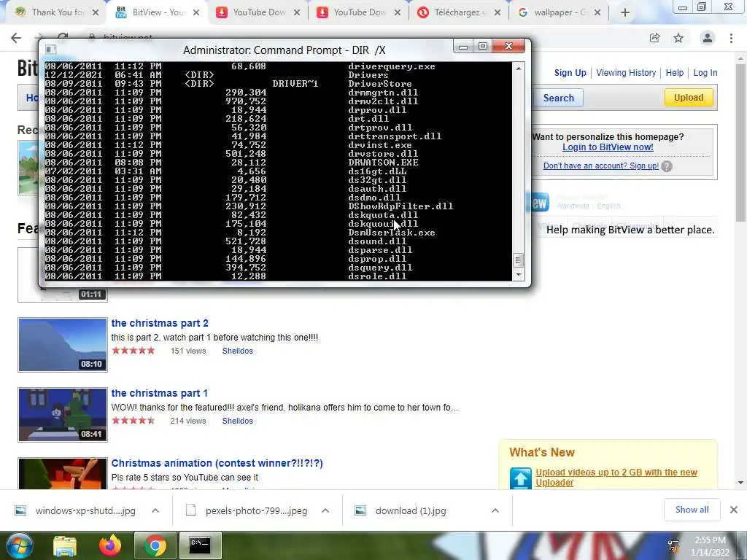This screenshot has height=560, width=747.
Task: Open Viewing History link
Action: (626, 73)
